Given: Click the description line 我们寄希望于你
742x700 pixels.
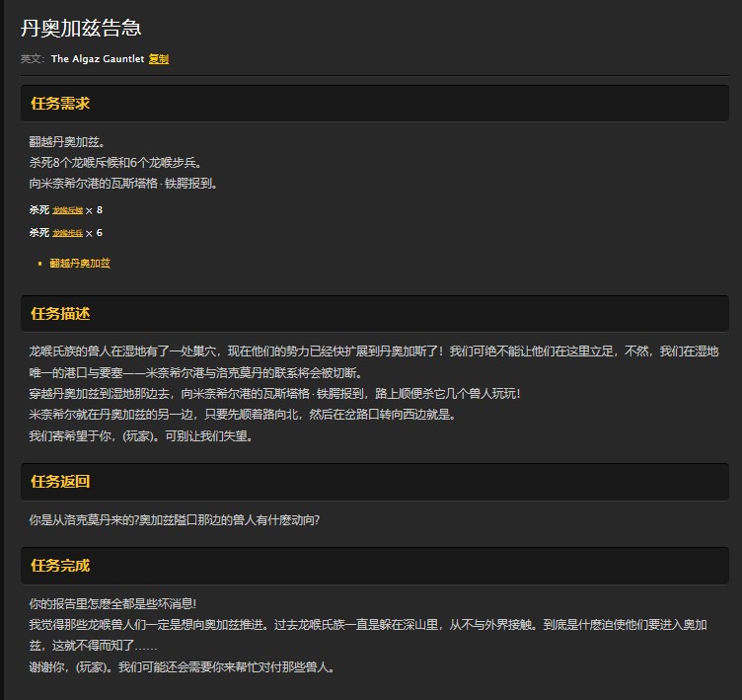Looking at the screenshot, I should coord(140,435).
